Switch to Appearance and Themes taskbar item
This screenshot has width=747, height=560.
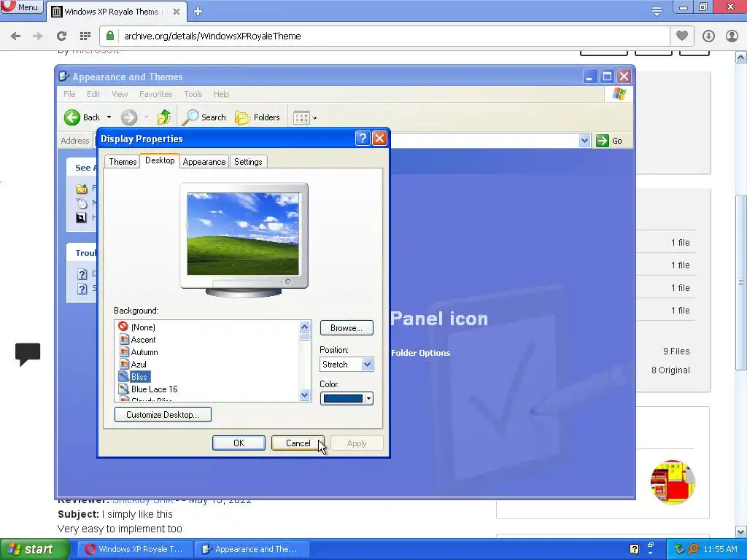tap(252, 549)
